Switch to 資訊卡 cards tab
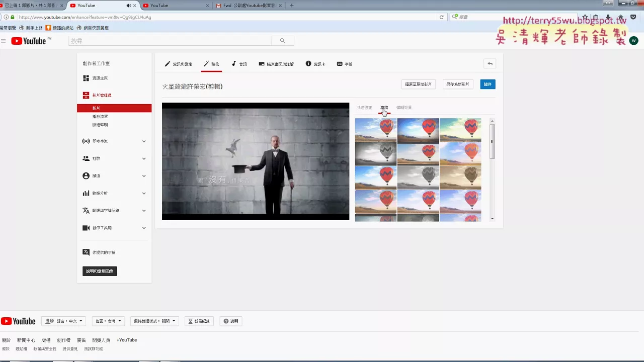This screenshot has height=362, width=644. pos(315,64)
